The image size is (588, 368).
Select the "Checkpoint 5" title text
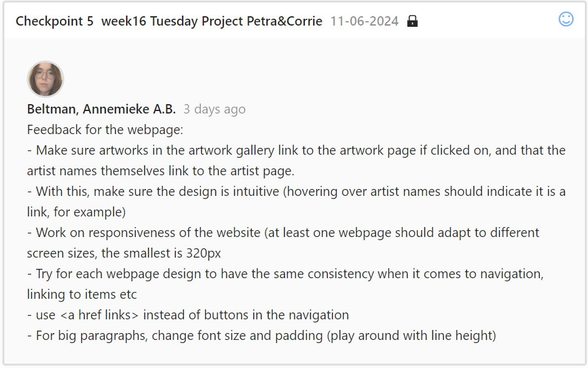[54, 21]
